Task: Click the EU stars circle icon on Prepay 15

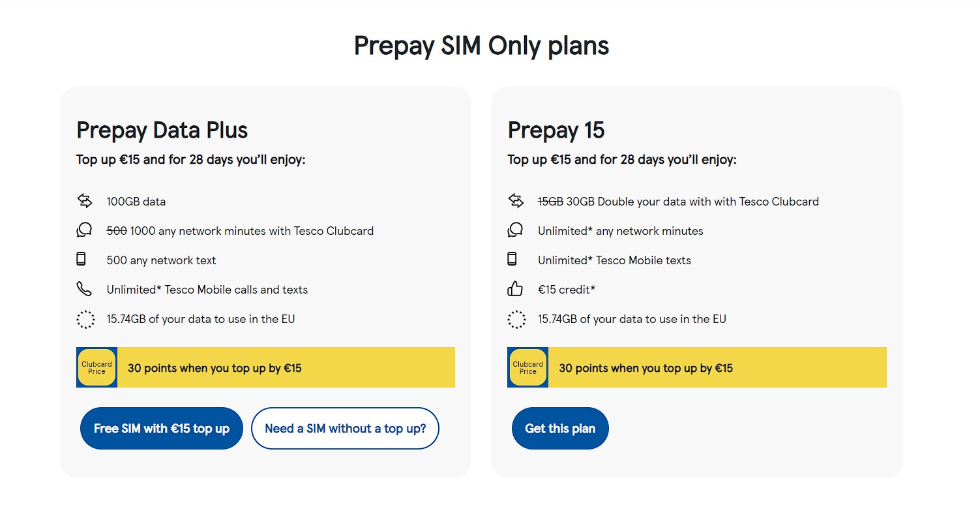Action: (516, 318)
